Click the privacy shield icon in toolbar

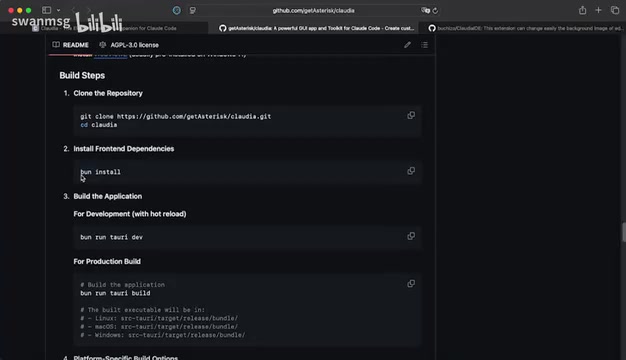tap(176, 10)
